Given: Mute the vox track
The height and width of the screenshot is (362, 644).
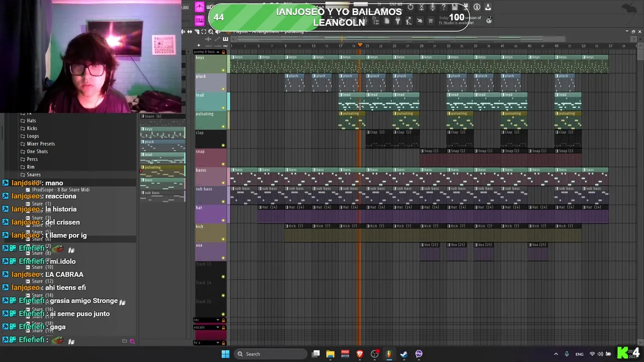Looking at the screenshot, I should [x=223, y=258].
